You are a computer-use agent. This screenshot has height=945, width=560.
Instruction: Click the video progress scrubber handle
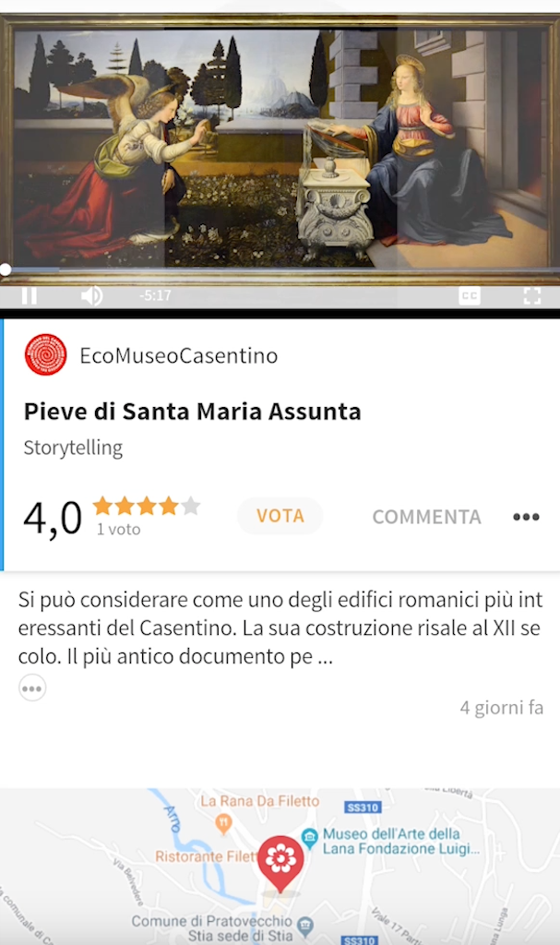point(5,269)
